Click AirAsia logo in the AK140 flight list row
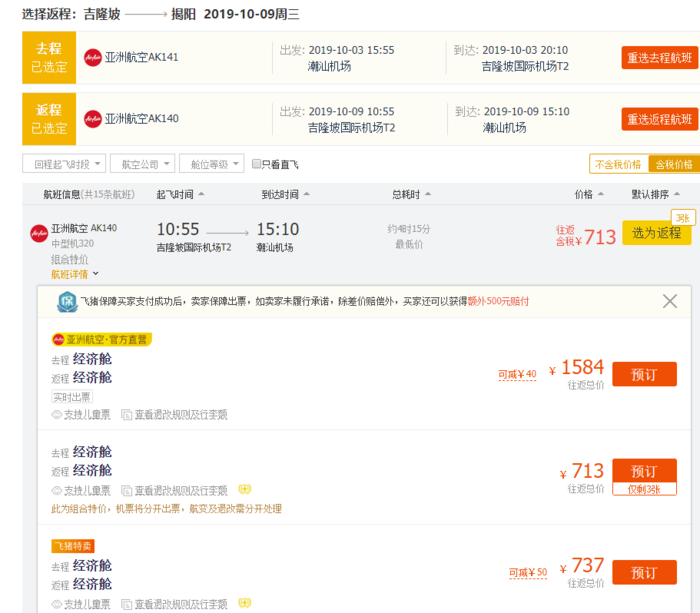This screenshot has width=700, height=613. click(39, 232)
